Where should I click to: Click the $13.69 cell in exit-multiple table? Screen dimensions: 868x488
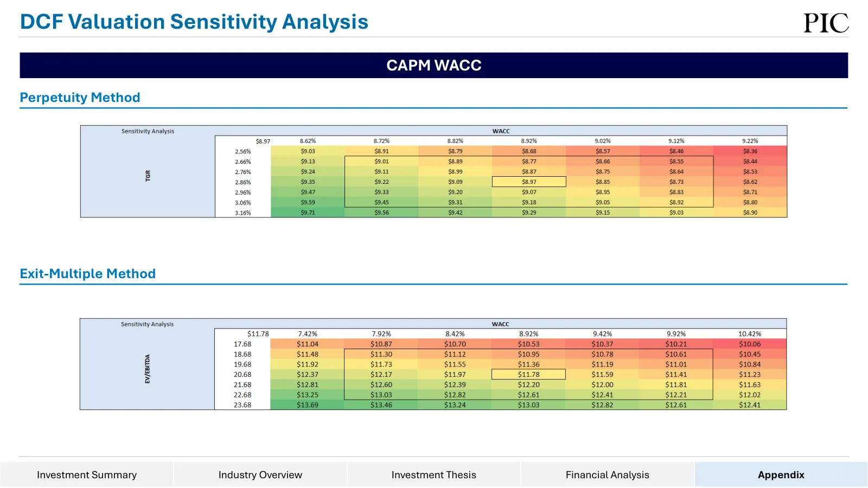308,405
